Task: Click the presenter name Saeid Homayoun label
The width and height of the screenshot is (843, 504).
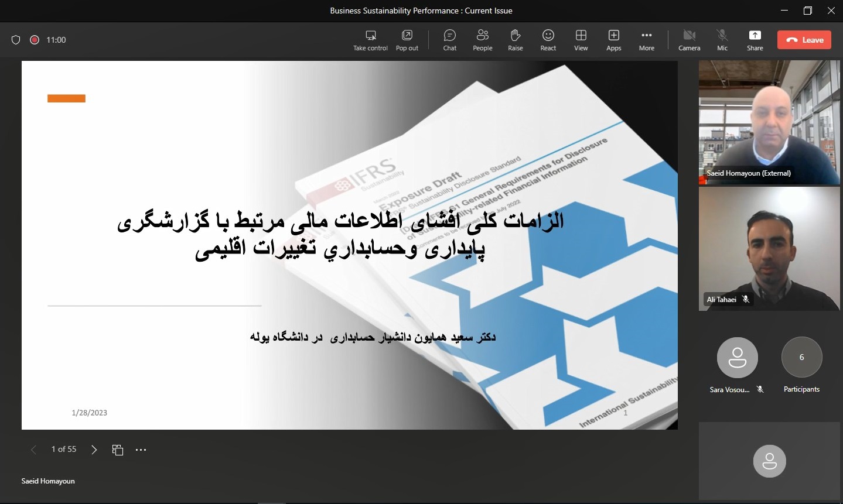Action: tap(48, 481)
